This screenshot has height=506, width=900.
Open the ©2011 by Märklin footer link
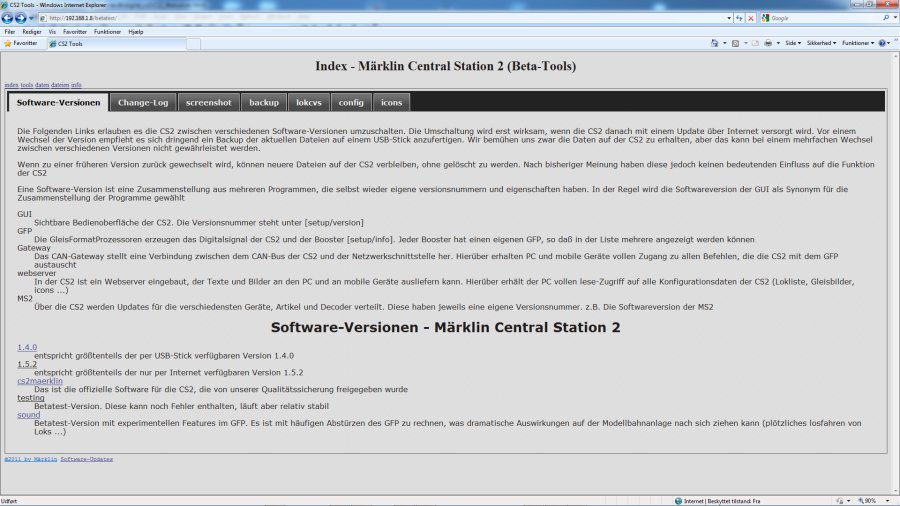coord(31,459)
